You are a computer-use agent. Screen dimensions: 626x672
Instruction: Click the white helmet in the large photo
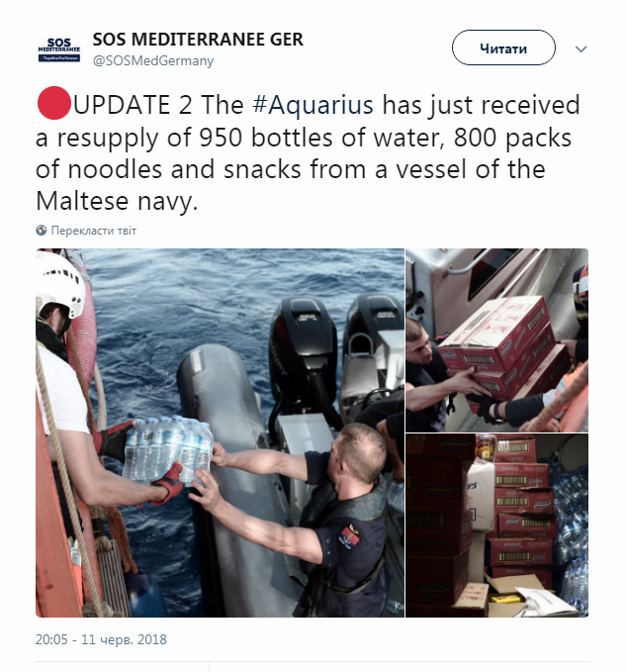click(x=59, y=283)
